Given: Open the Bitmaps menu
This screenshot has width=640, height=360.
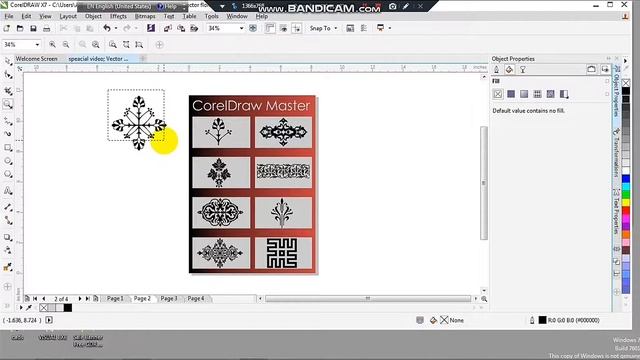Looking at the screenshot, I should (145, 16).
